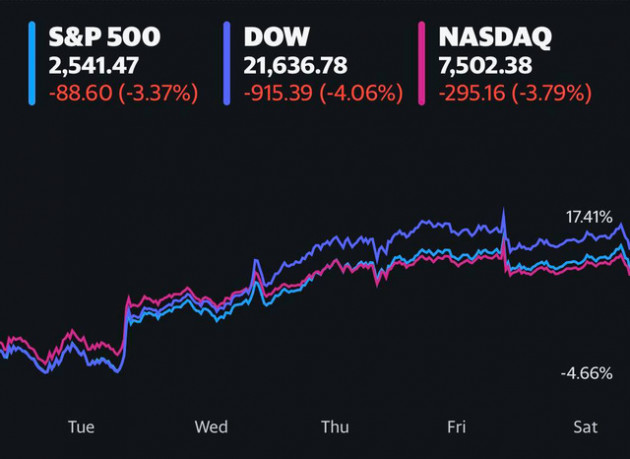
Task: Click the -4.66% lower scale label
Action: coord(587,373)
